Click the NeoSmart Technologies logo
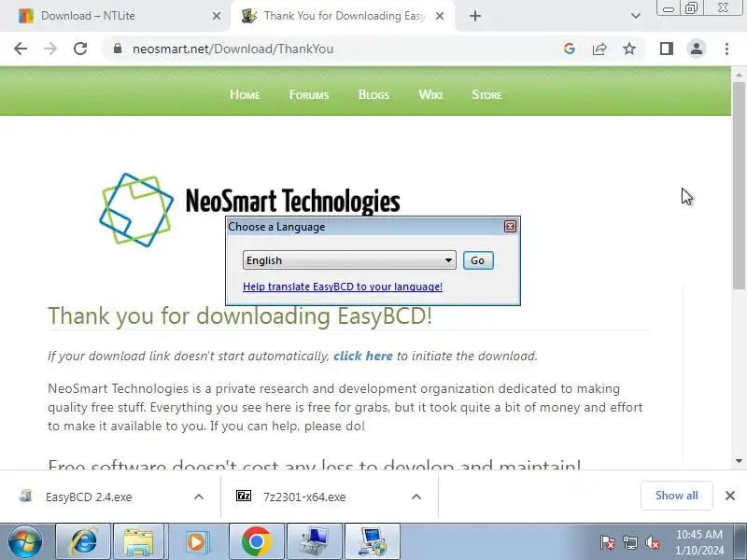The image size is (747, 560). [249, 209]
